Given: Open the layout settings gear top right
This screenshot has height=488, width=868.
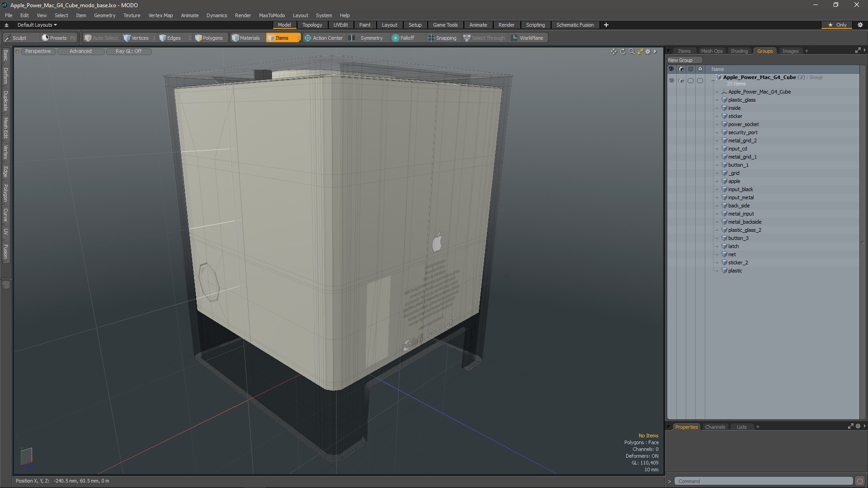Looking at the screenshot, I should (x=860, y=25).
